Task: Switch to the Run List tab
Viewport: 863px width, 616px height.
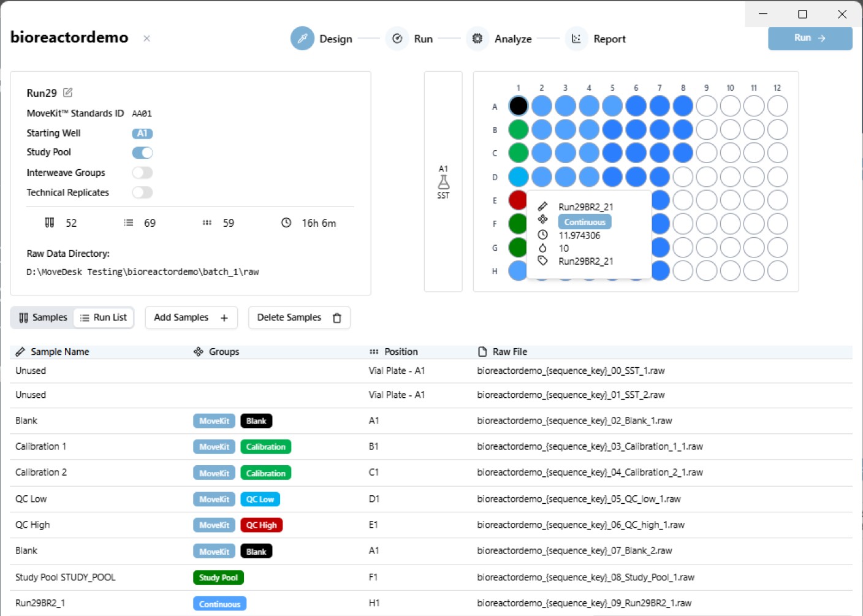Action: [x=104, y=318]
